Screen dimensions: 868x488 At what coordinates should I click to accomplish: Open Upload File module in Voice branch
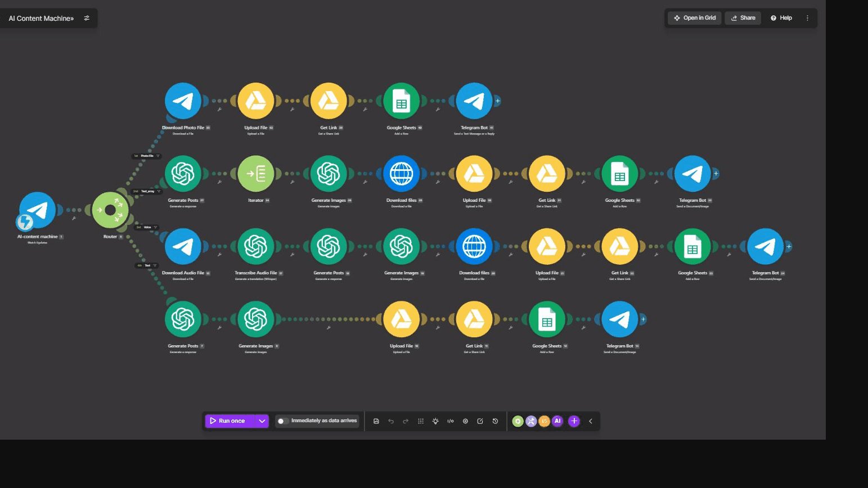[547, 246]
